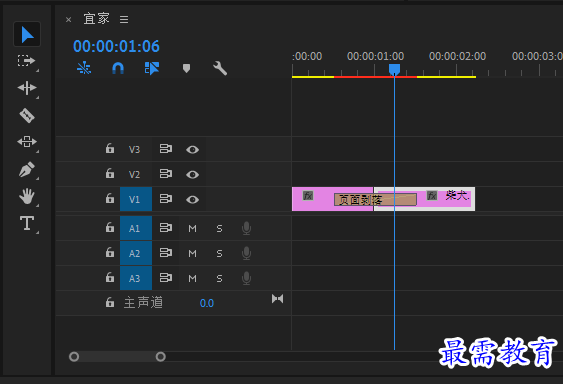
Task: Toggle sync lock for V3
Action: tap(166, 149)
